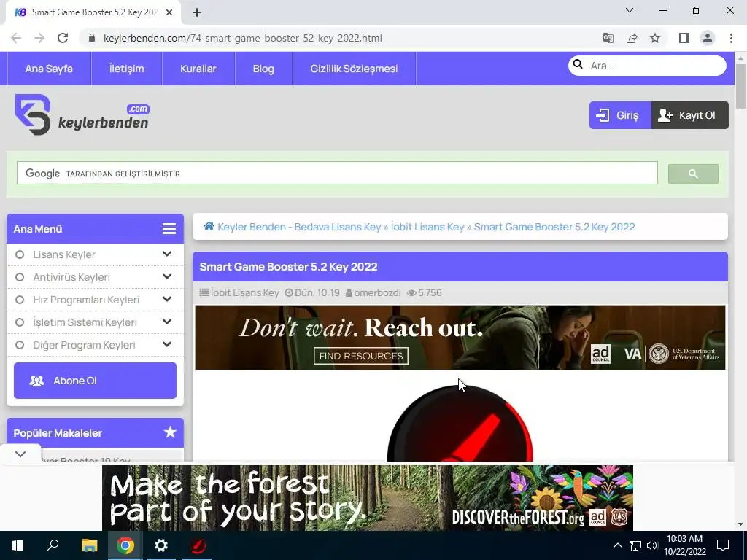
Task: Open the Kurallar page
Action: point(198,69)
